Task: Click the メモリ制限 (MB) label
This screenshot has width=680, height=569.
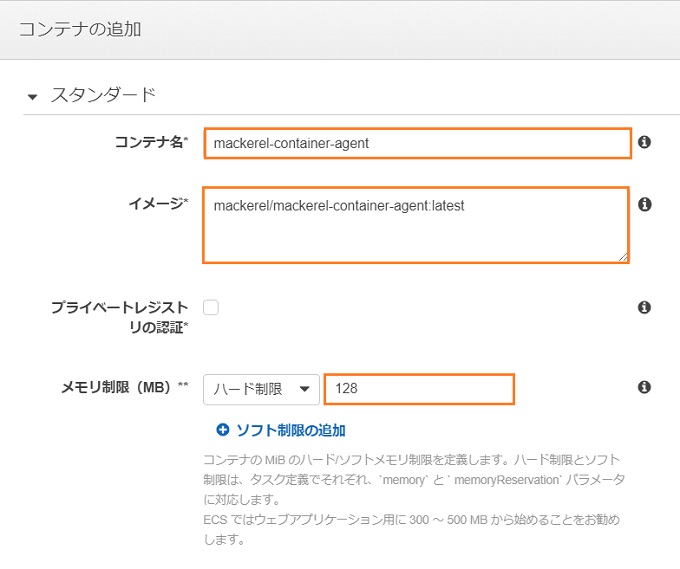Action: pyautogui.click(x=125, y=387)
